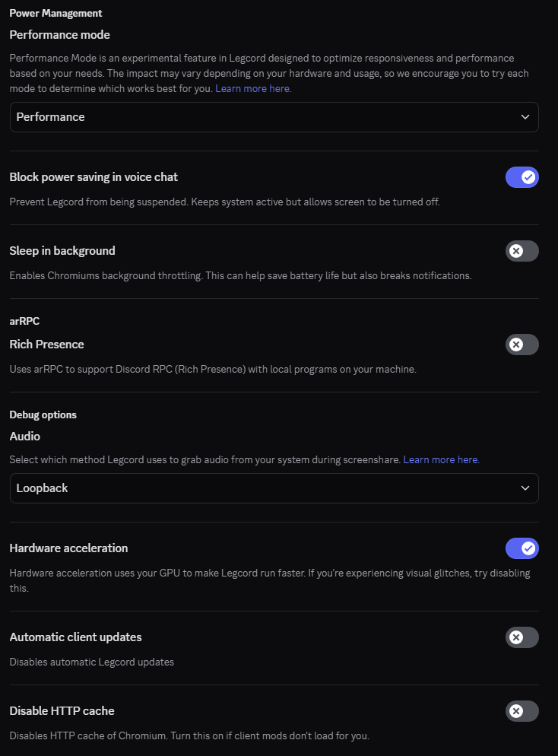Image resolution: width=558 pixels, height=756 pixels.
Task: Click the 'Automatic client updates' label text
Action: click(76, 637)
